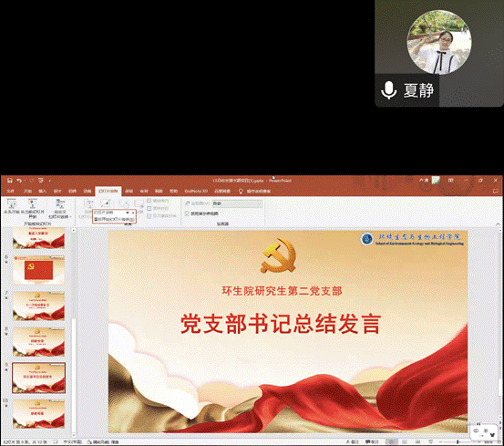Click the microphone icon beside 夏静
504x446 pixels.
point(388,90)
